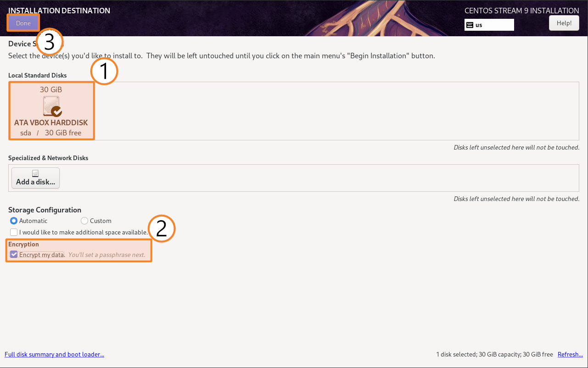The height and width of the screenshot is (368, 588).
Task: Click the orange circled number 1 marker
Action: (104, 71)
